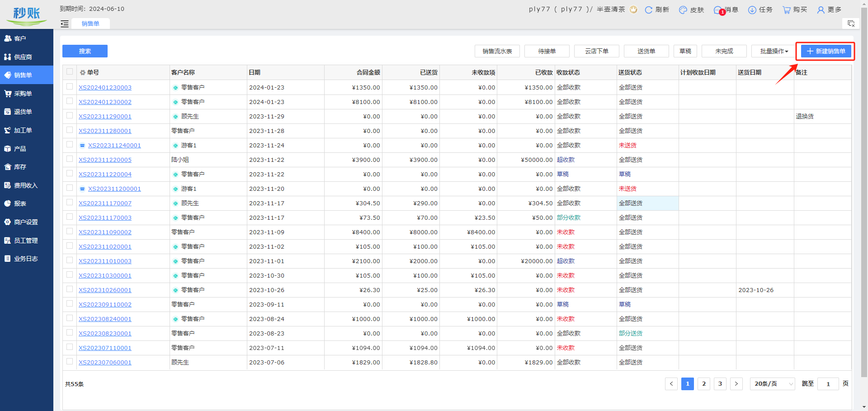This screenshot has width=868, height=411.
Task: Select page 1 in pagination
Action: [688, 384]
